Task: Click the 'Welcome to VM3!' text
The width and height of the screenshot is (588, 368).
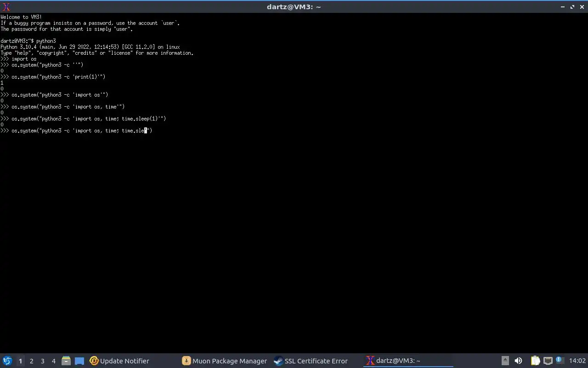Action: coord(21,17)
